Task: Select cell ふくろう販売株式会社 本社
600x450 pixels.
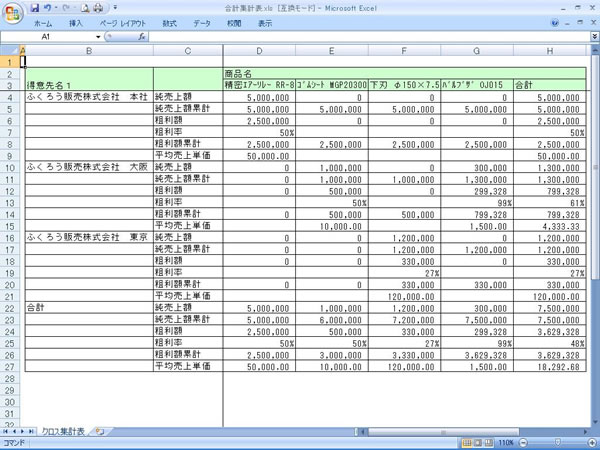Action: 89,97
